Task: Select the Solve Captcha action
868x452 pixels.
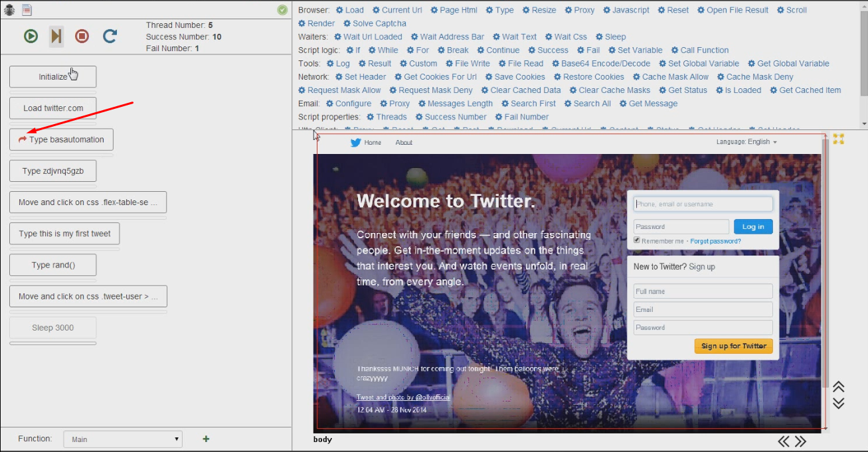Action: (374, 23)
